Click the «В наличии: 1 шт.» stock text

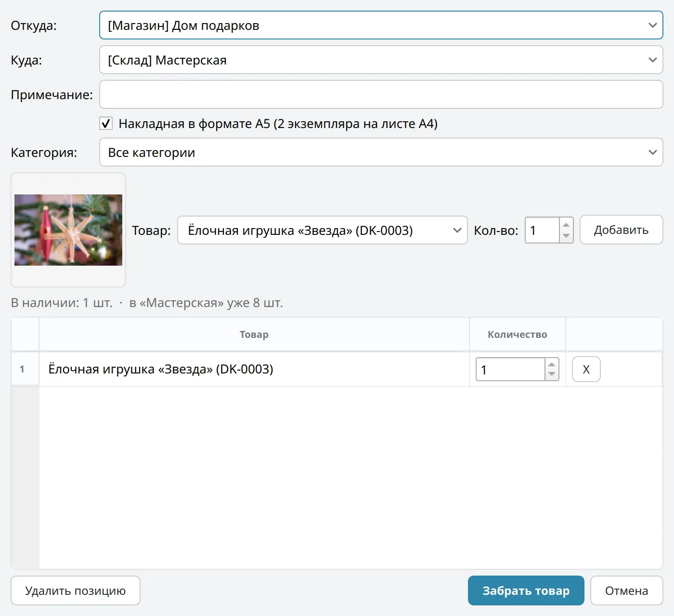pos(62,303)
